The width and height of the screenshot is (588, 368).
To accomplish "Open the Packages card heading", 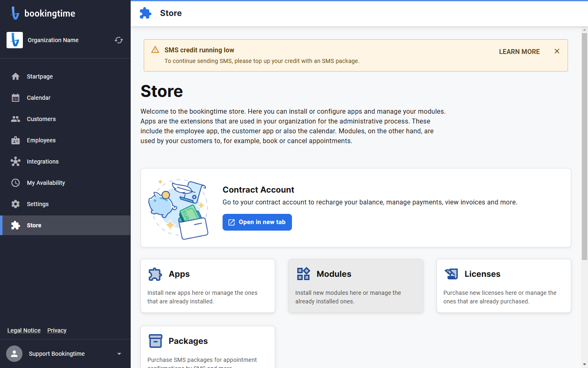I will coord(188,341).
